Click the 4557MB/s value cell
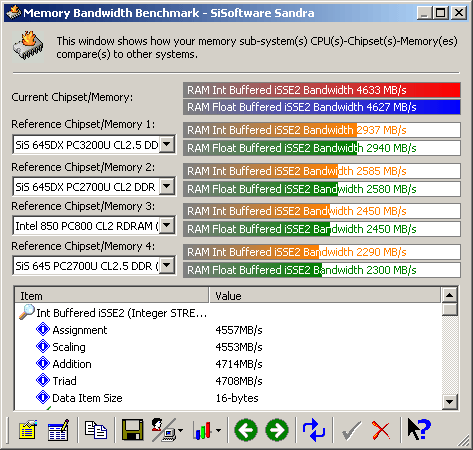 (239, 330)
